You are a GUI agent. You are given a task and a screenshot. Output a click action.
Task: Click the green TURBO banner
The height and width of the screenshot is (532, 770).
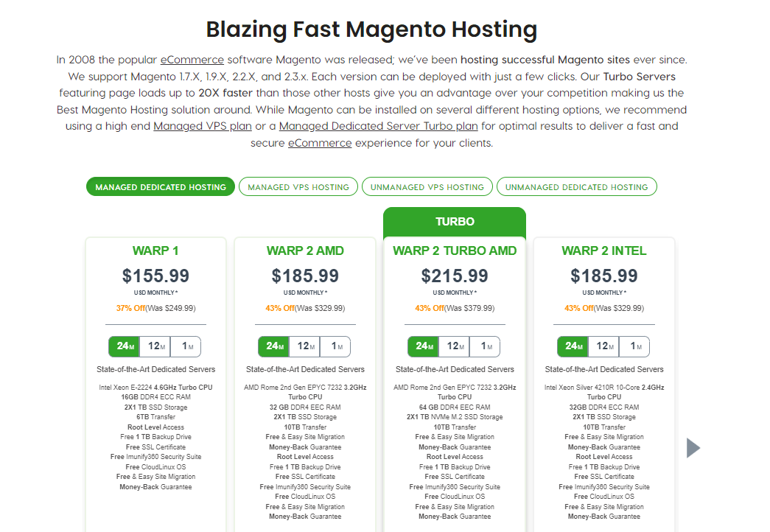coord(455,222)
